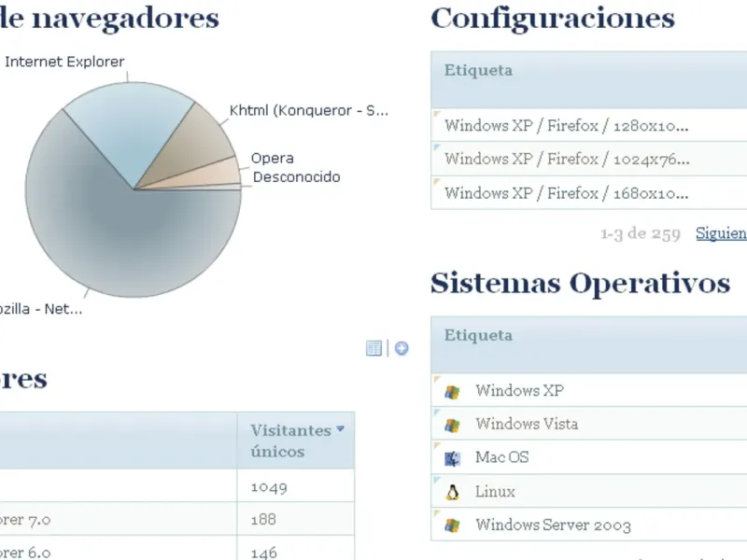Click the Windows XP logo icon
The image size is (747, 560).
452,392
